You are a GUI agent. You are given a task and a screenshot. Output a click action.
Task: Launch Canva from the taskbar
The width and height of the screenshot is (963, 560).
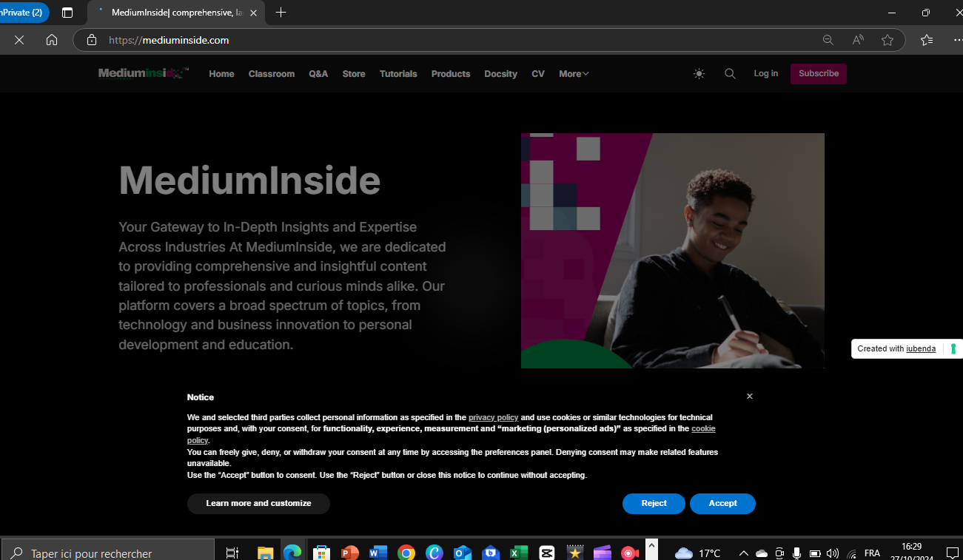[x=434, y=553]
